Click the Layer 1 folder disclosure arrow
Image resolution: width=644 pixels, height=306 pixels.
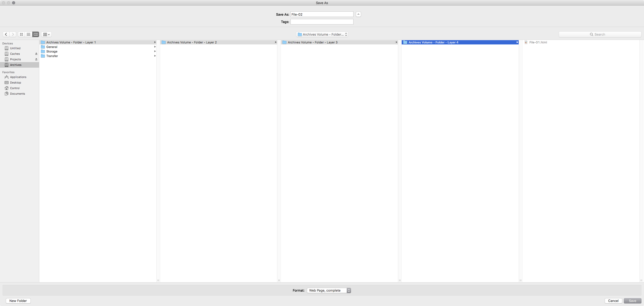click(x=155, y=42)
